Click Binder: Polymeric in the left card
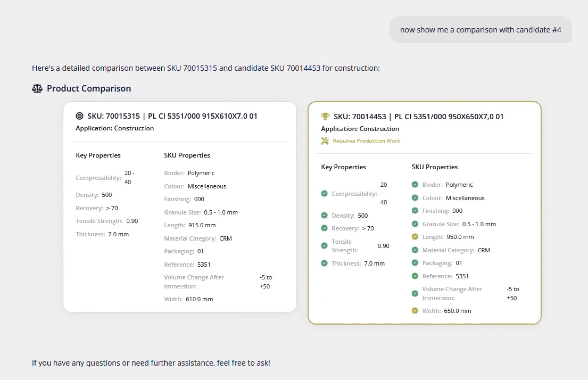 (x=189, y=173)
